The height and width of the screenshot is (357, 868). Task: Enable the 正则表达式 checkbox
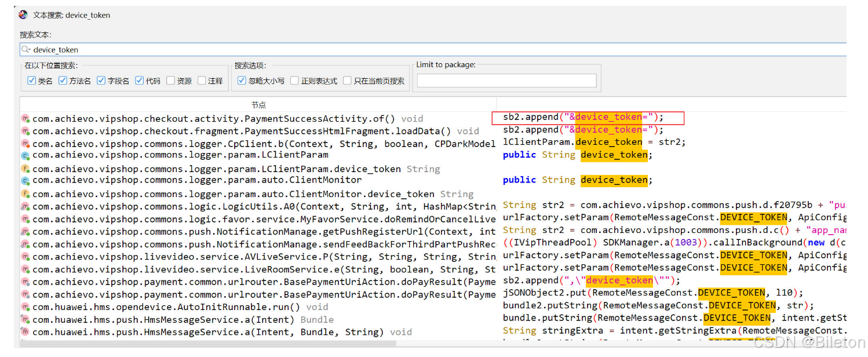[294, 81]
